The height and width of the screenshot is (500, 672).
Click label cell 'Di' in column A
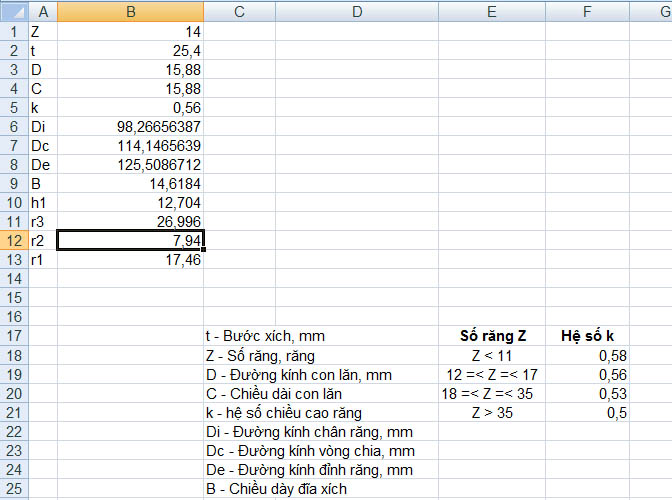click(43, 126)
